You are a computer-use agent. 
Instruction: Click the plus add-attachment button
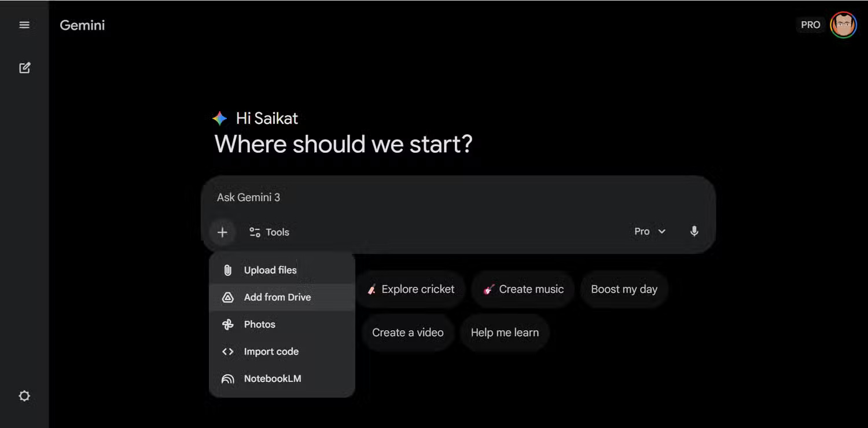coord(222,233)
